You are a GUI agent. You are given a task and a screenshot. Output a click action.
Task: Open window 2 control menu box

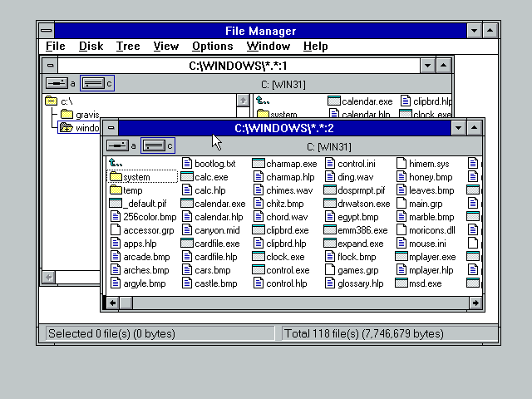click(111, 128)
